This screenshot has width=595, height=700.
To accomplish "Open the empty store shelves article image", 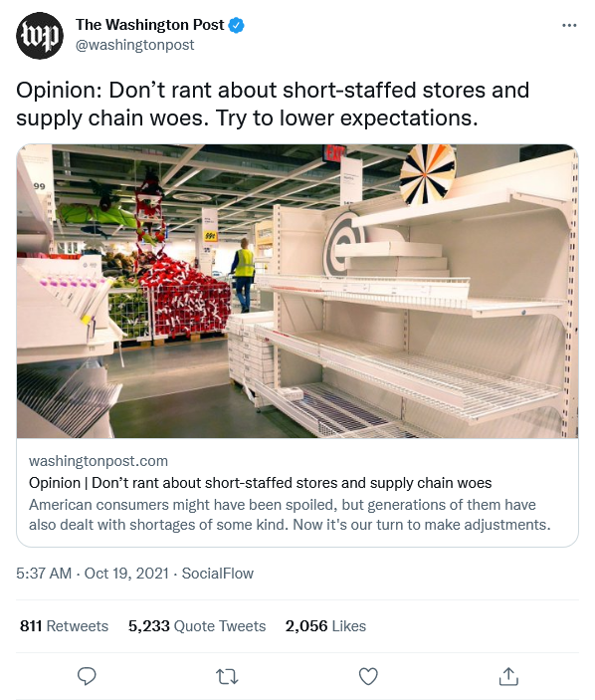I will point(297,291).
